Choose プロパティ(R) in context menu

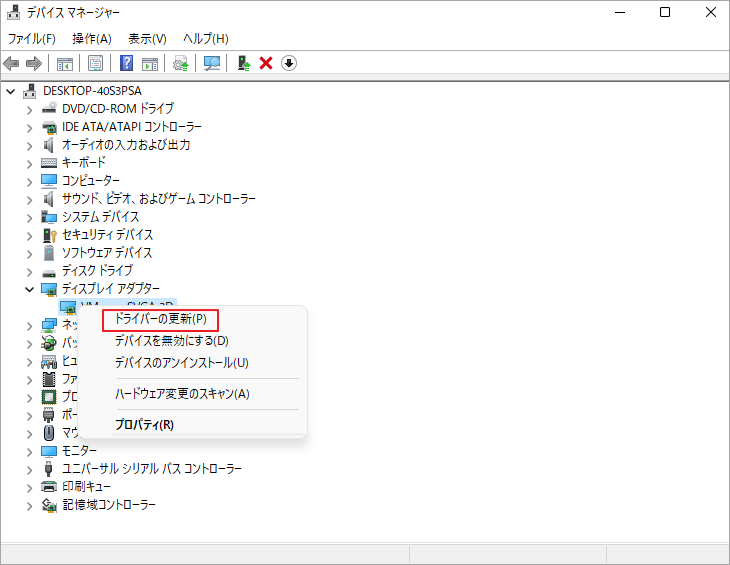(144, 425)
